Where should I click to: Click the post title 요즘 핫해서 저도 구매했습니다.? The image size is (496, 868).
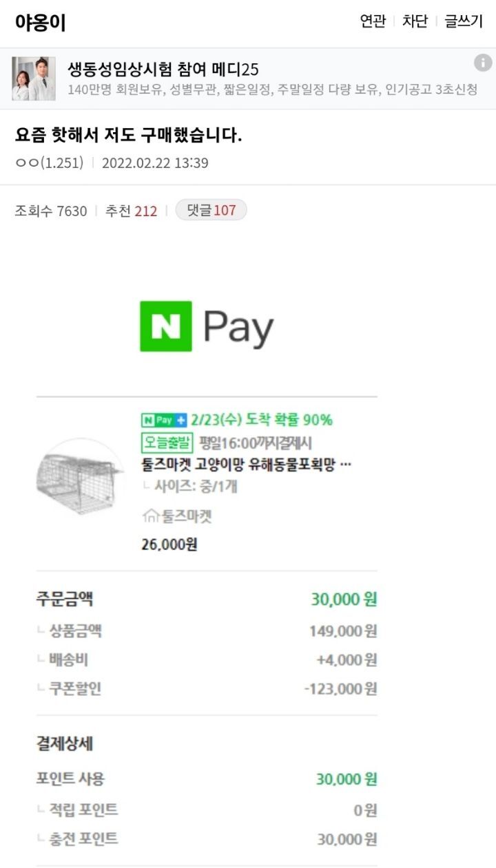point(129,136)
